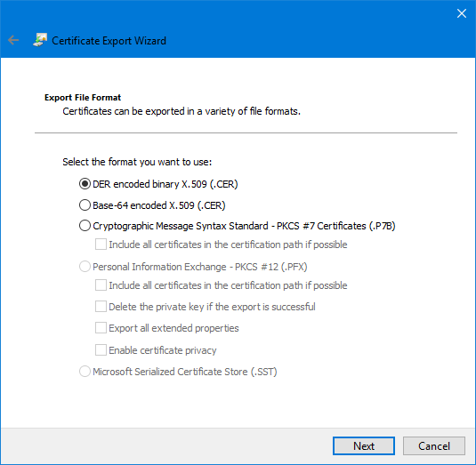Click the Base-64 encoded X.509 label text
The width and height of the screenshot is (476, 465).
click(159, 205)
